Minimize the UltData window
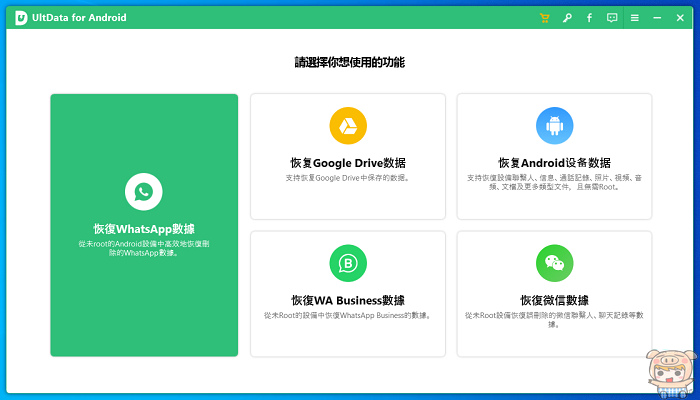This screenshot has height=400, width=700. click(659, 18)
